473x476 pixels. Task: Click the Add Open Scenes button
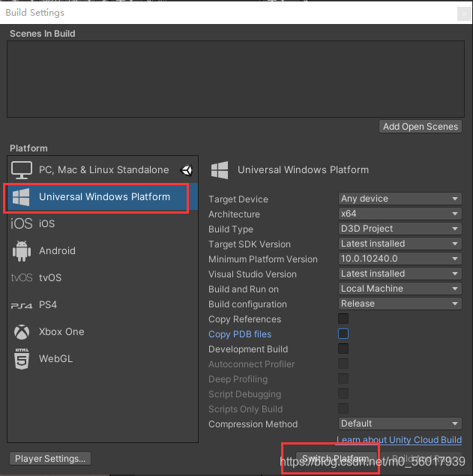pos(421,127)
